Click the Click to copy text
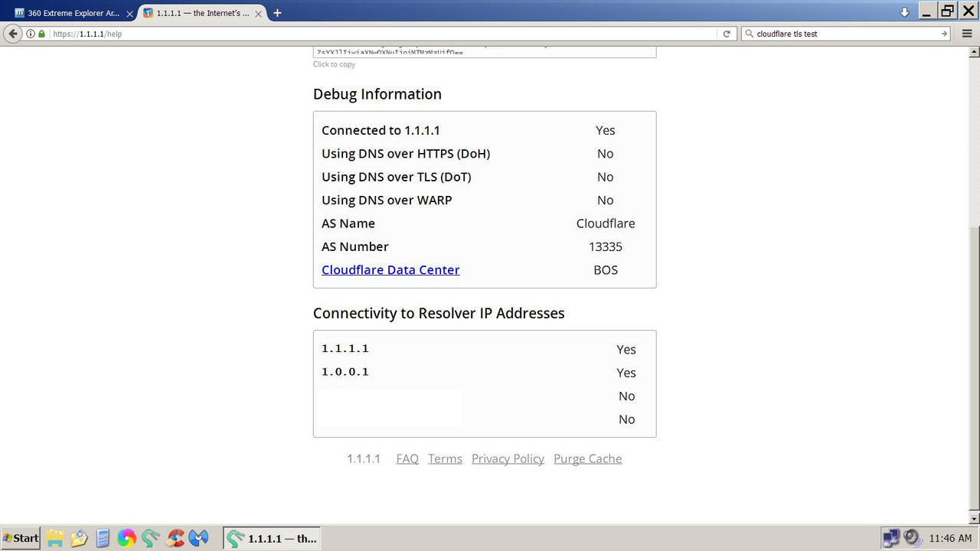 point(334,64)
